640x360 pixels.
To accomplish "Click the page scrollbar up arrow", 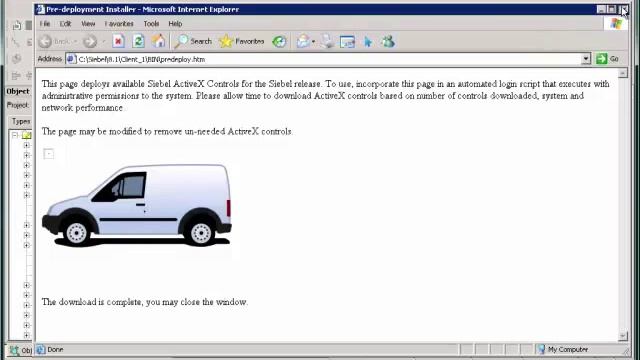I will click(623, 73).
